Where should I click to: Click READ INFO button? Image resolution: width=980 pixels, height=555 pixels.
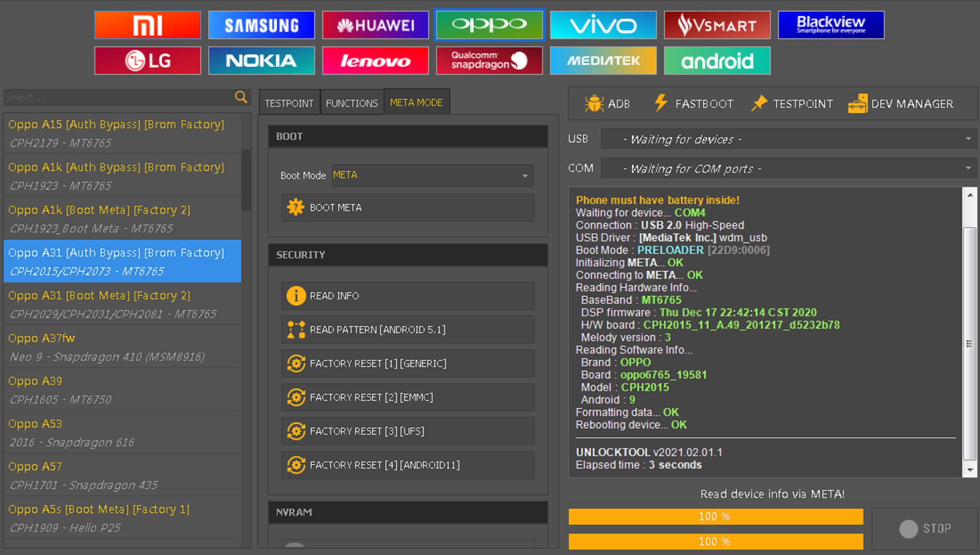point(408,296)
